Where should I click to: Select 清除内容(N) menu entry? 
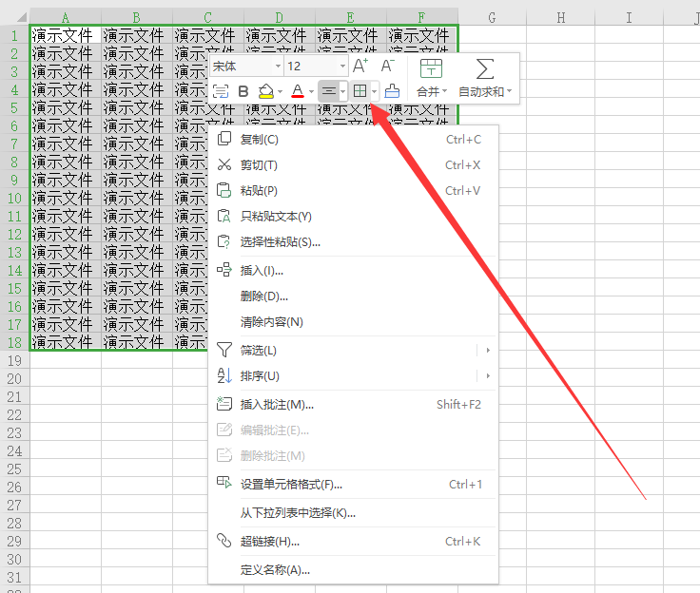[353, 322]
